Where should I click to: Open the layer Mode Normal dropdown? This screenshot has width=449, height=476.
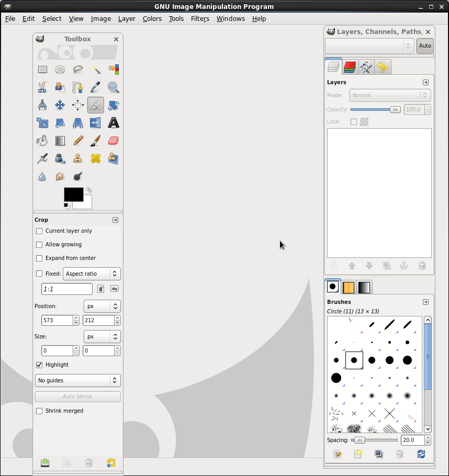(390, 95)
